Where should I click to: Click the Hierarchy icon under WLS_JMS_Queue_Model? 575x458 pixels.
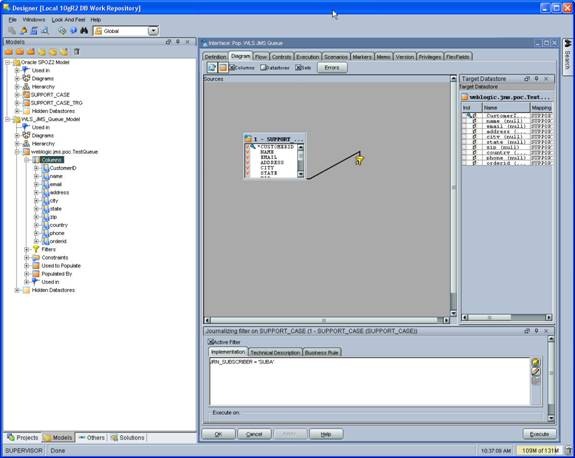click(26, 143)
